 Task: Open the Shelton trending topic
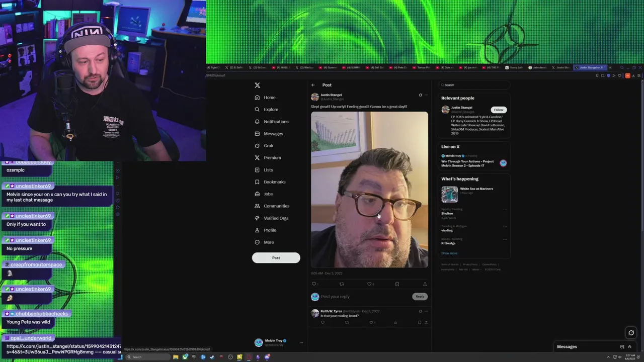(x=447, y=213)
